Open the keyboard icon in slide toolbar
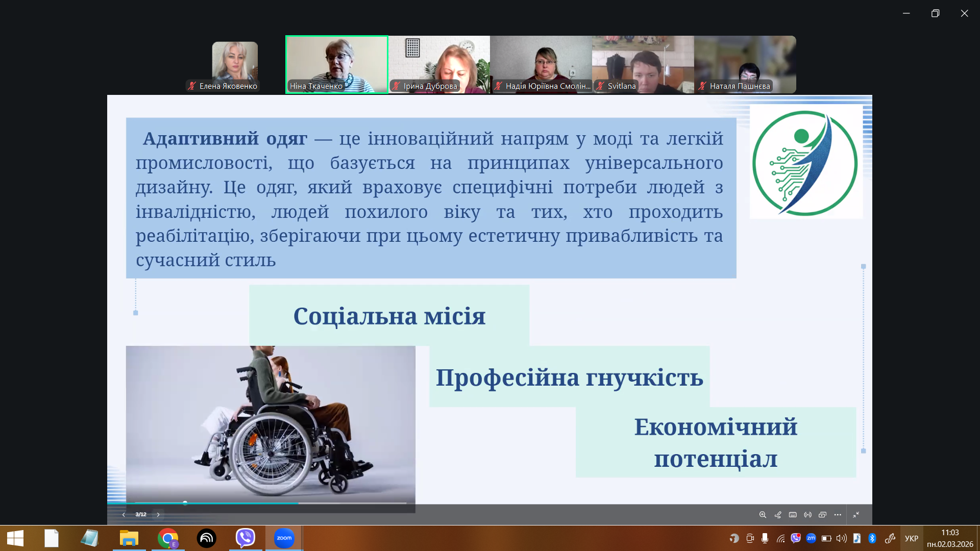 pyautogui.click(x=793, y=515)
